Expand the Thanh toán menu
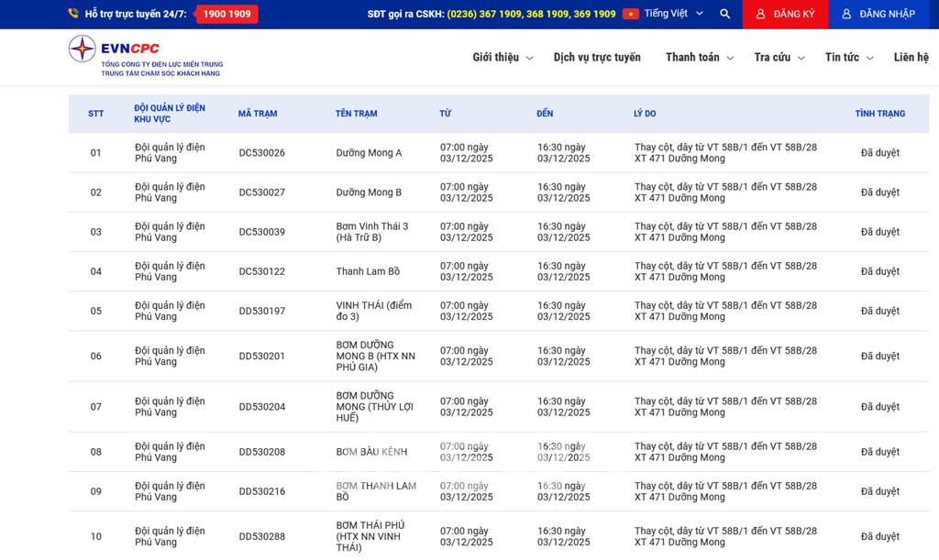 699,57
